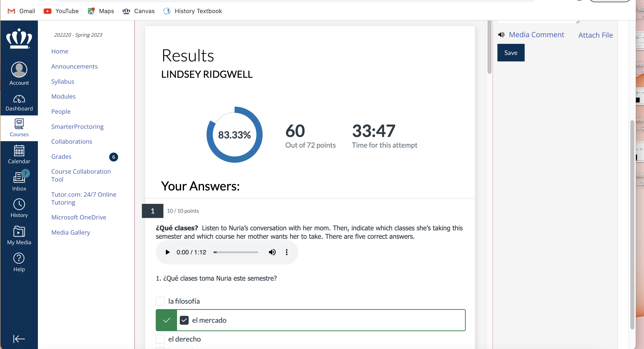Open audio player more options menu

click(x=286, y=252)
